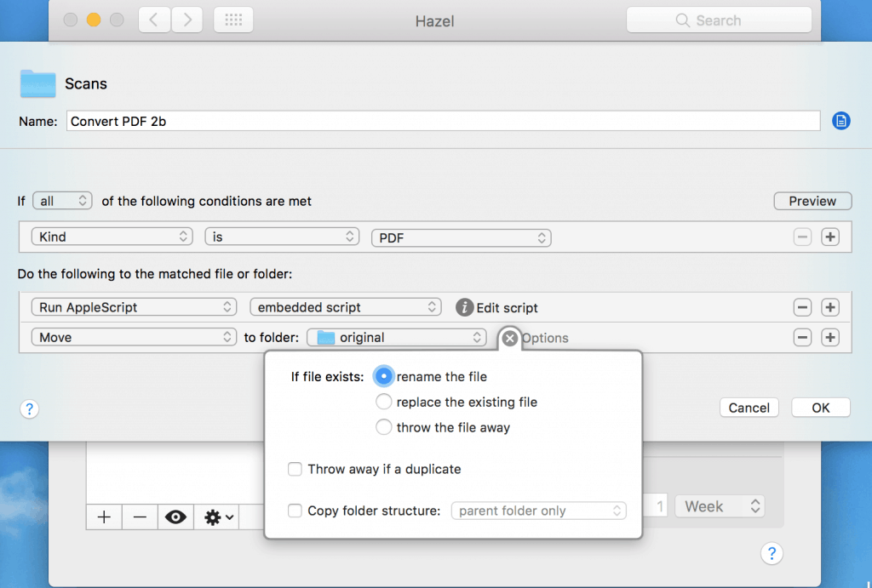Open the PDF kind dropdown
This screenshot has height=588, width=872.
[x=461, y=238]
